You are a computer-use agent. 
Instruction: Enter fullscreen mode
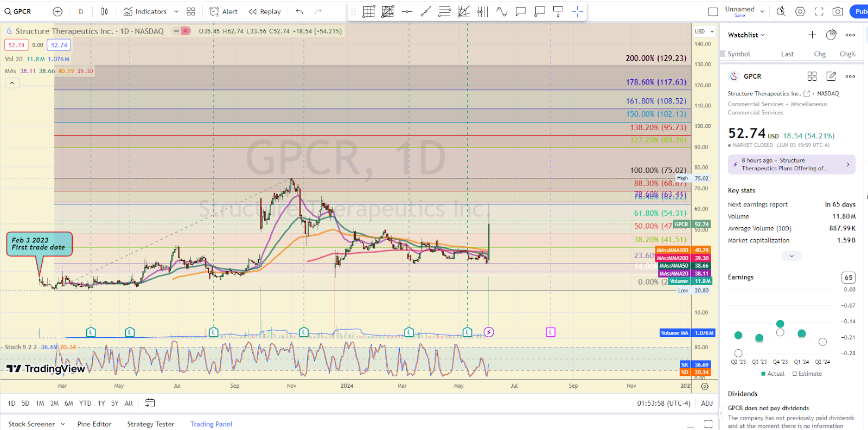pos(819,11)
